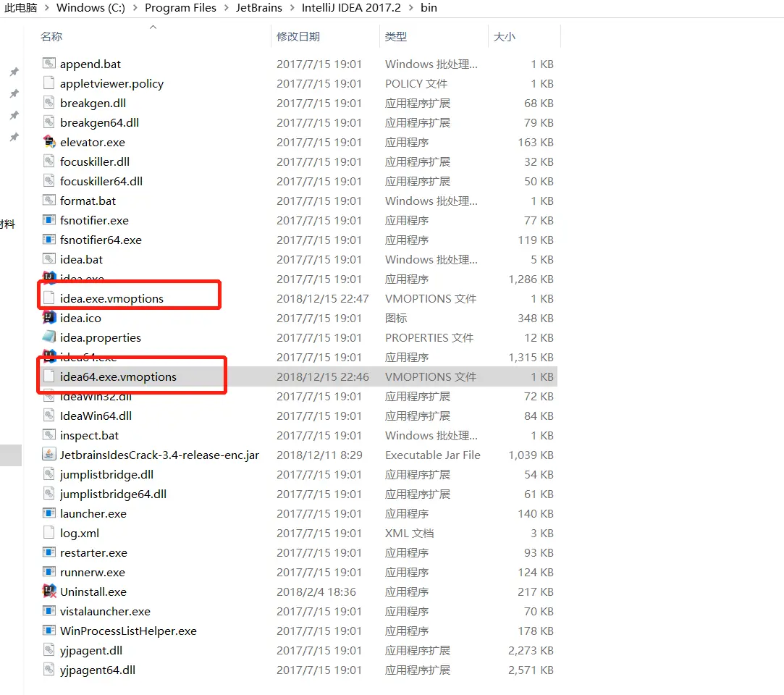Click the fsnotifier.exe application icon
The image size is (784, 695).
click(49, 220)
